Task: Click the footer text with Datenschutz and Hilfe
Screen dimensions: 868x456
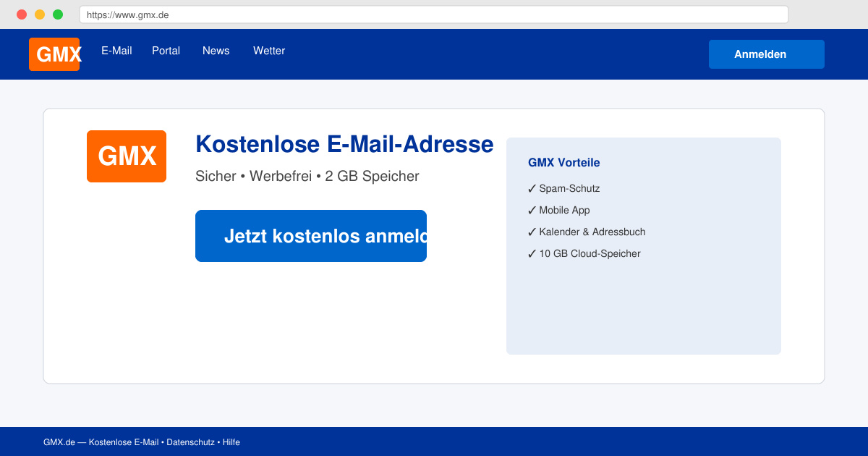Action: coord(142,442)
